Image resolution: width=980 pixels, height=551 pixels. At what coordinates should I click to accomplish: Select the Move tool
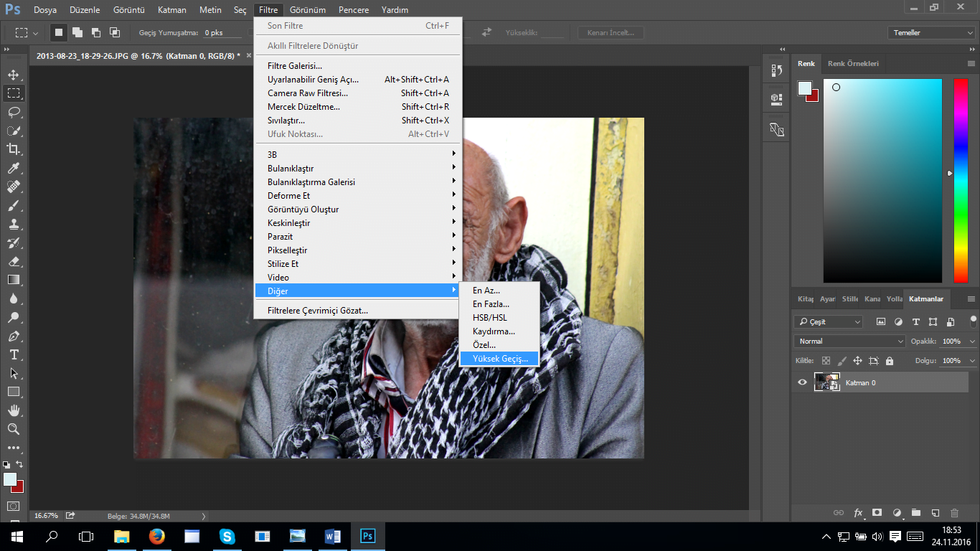click(x=14, y=73)
